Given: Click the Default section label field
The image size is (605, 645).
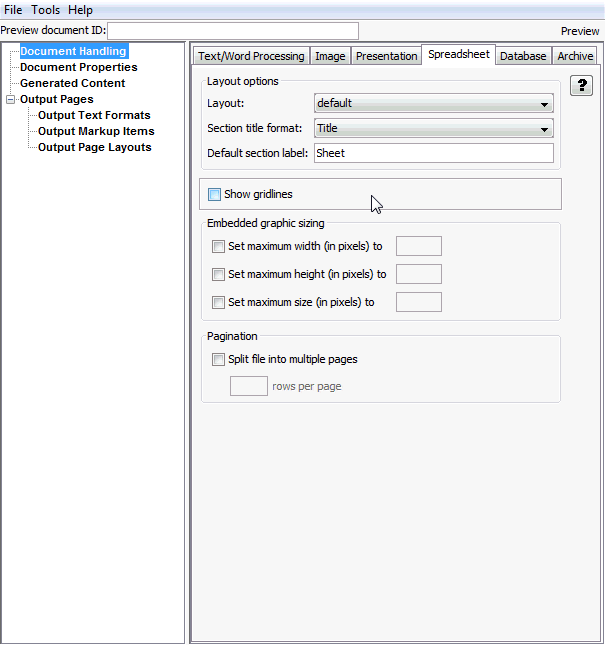Looking at the screenshot, I should (433, 153).
